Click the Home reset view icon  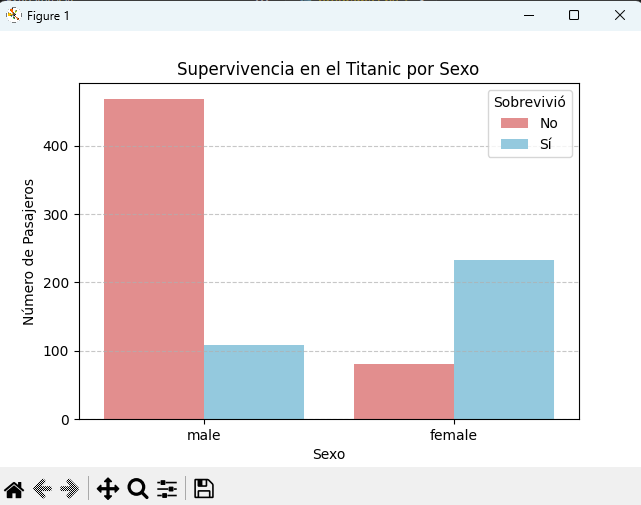[x=14, y=489]
